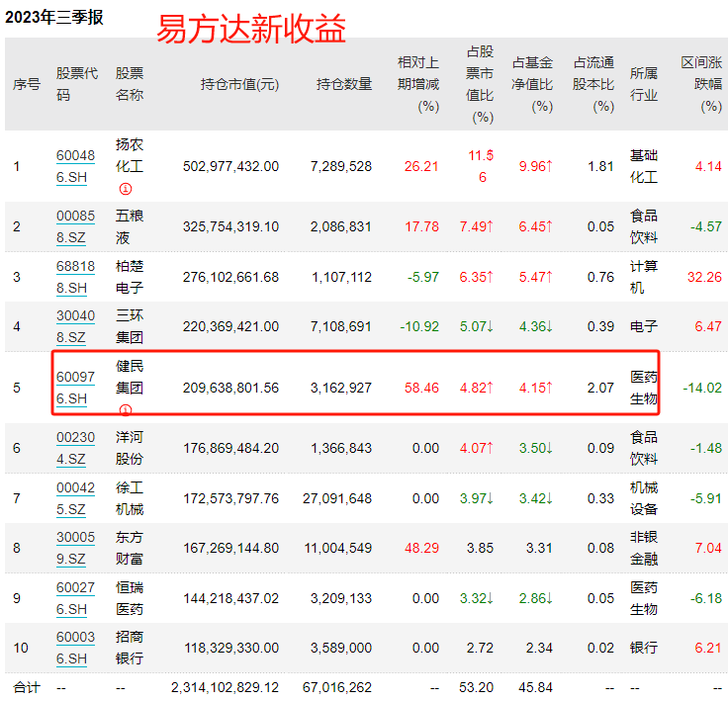728x701 pixels.
Task: Click column header 所属行业
Action: [644, 84]
